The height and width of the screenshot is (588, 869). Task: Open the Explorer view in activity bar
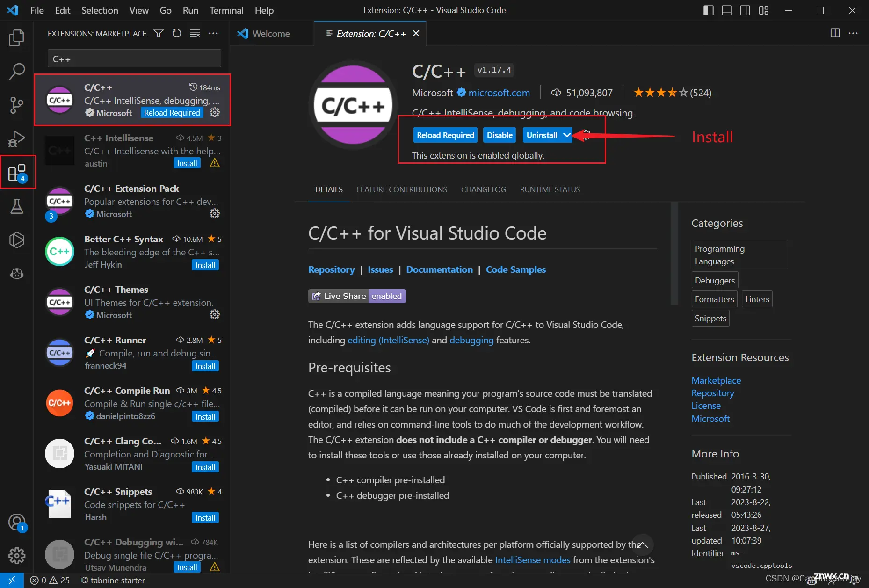[x=17, y=38]
